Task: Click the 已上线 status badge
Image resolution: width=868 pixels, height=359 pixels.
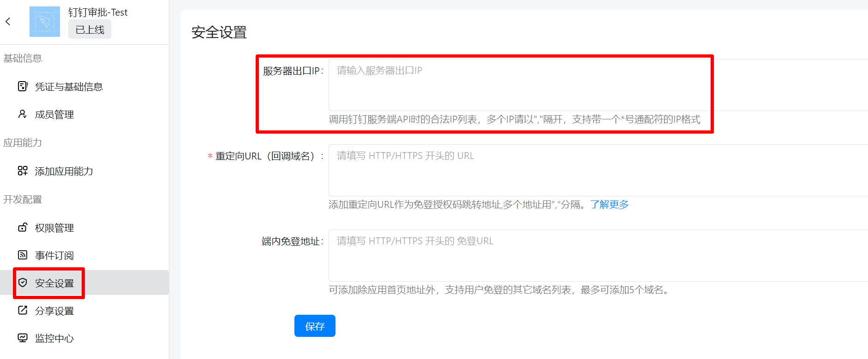Action: coord(90,29)
